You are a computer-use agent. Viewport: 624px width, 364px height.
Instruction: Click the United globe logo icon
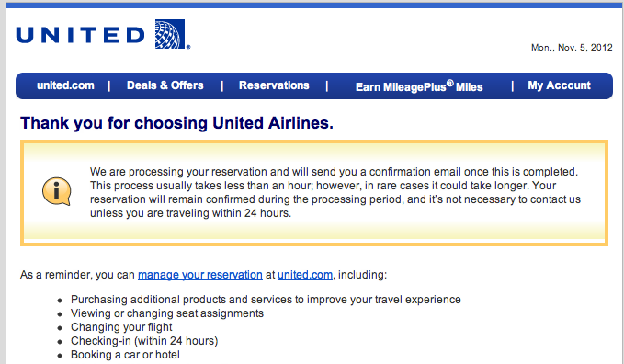tap(170, 34)
